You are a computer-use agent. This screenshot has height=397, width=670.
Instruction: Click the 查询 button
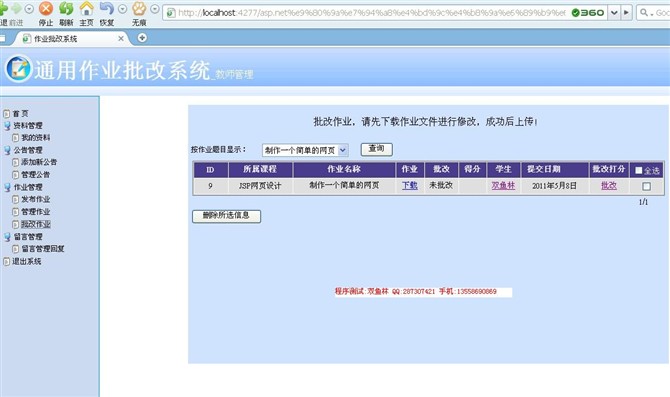pos(376,149)
